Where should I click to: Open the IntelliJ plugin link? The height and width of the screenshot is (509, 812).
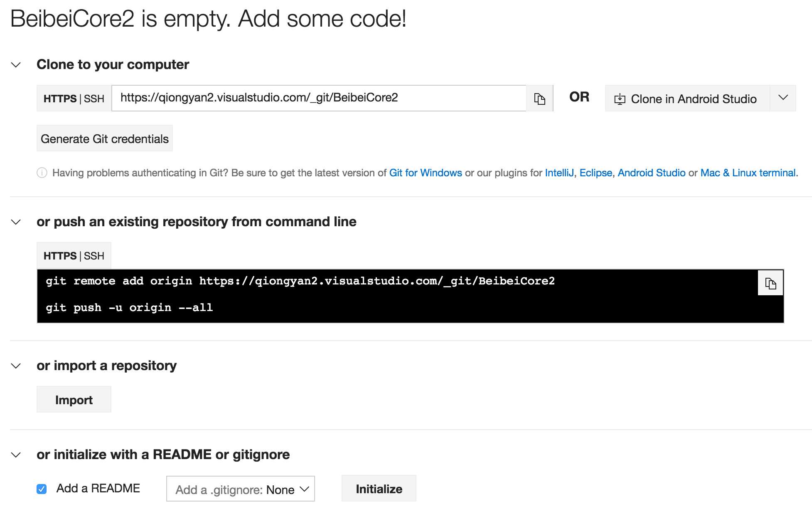coord(559,173)
